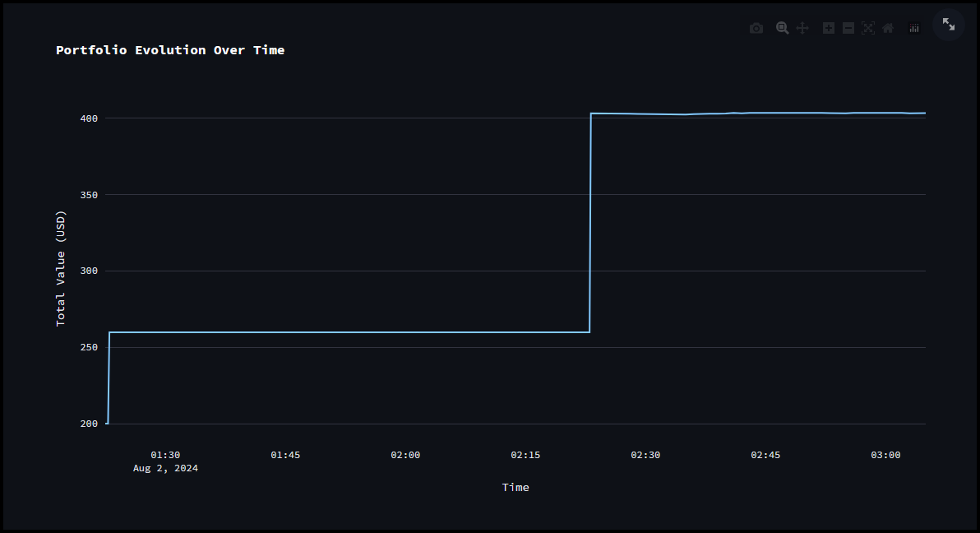This screenshot has width=980, height=533.
Task: Click the 'Total Value (USD)' axis title
Action: click(x=61, y=268)
